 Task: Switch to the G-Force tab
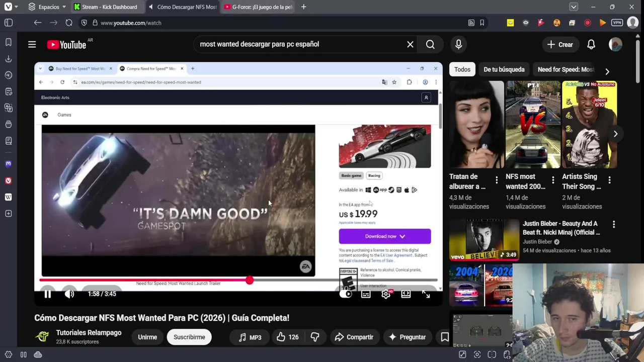coord(258,7)
